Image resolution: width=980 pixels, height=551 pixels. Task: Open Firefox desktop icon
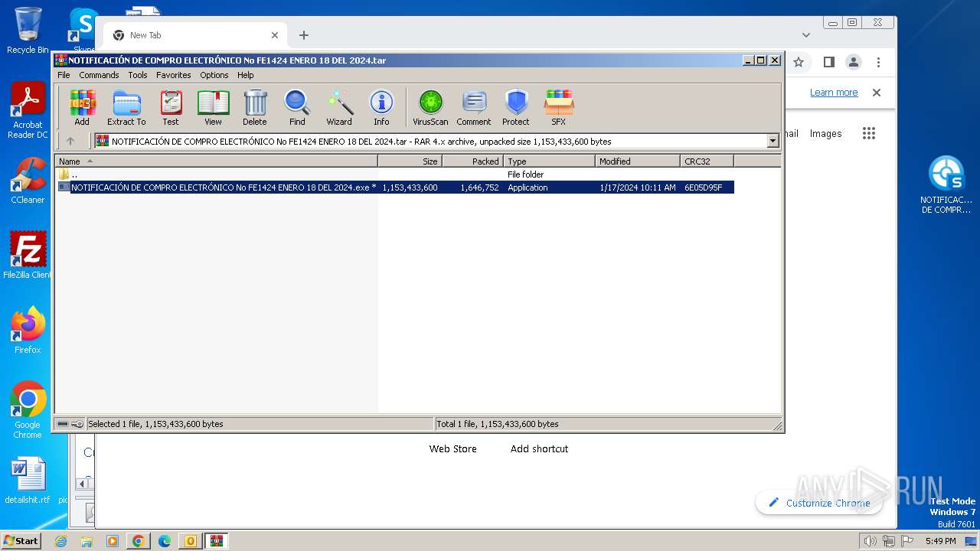click(28, 331)
